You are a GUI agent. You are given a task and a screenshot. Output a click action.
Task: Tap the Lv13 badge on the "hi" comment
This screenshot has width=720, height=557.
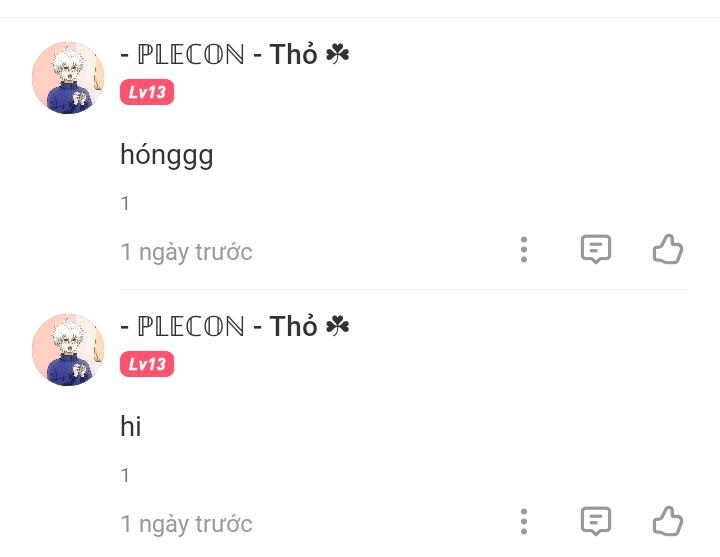pos(147,364)
